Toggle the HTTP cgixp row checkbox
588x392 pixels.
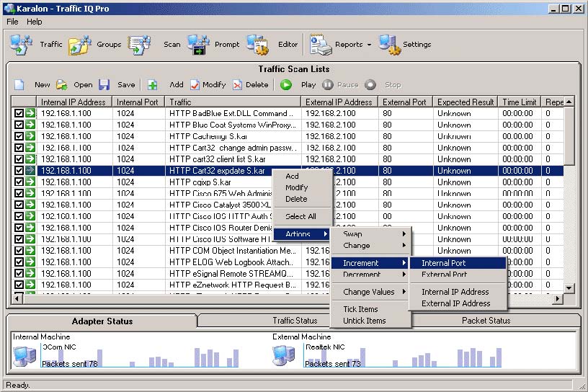click(x=19, y=182)
